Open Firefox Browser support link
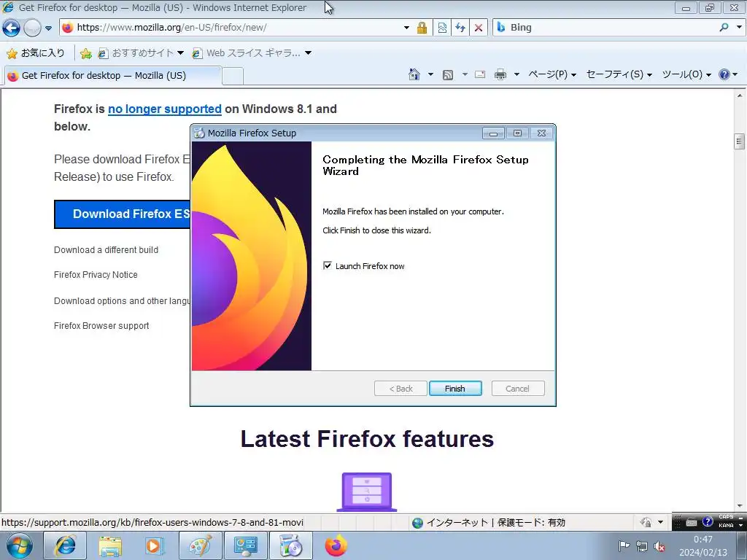 pyautogui.click(x=101, y=326)
